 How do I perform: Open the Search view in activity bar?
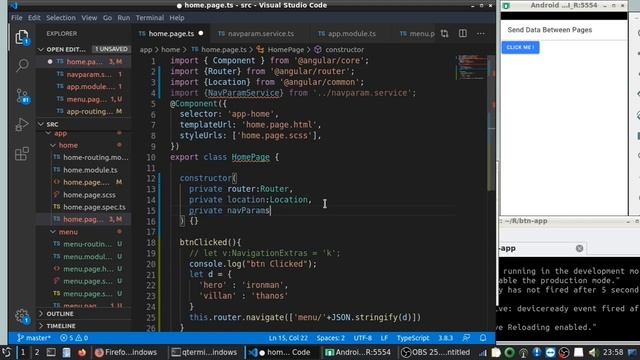click(22, 65)
